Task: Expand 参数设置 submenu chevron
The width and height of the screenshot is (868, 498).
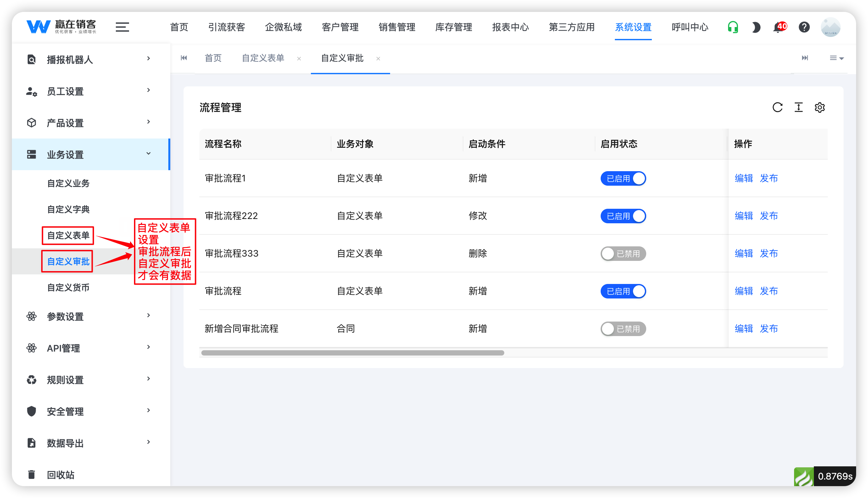Action: click(149, 315)
